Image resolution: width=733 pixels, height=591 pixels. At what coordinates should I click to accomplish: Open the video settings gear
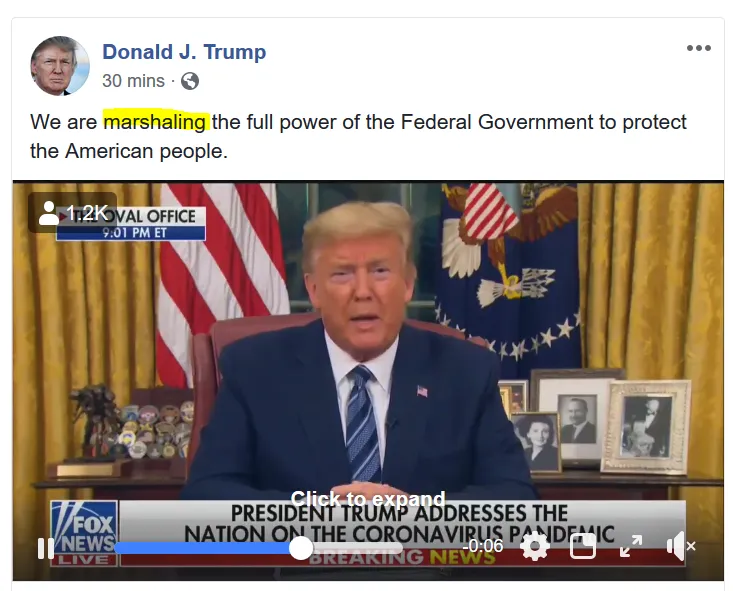coord(535,546)
